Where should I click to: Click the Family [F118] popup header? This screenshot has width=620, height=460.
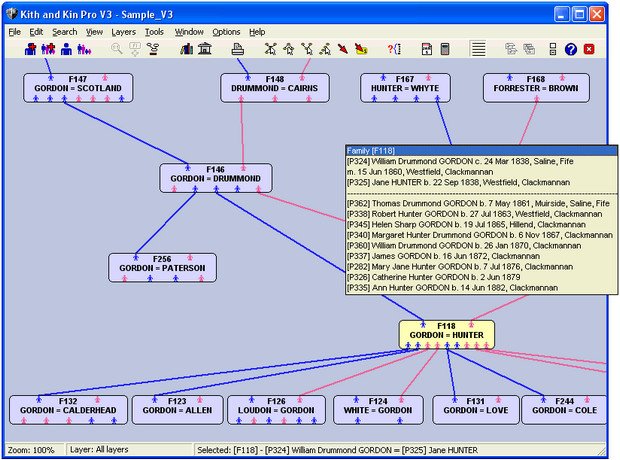481,151
